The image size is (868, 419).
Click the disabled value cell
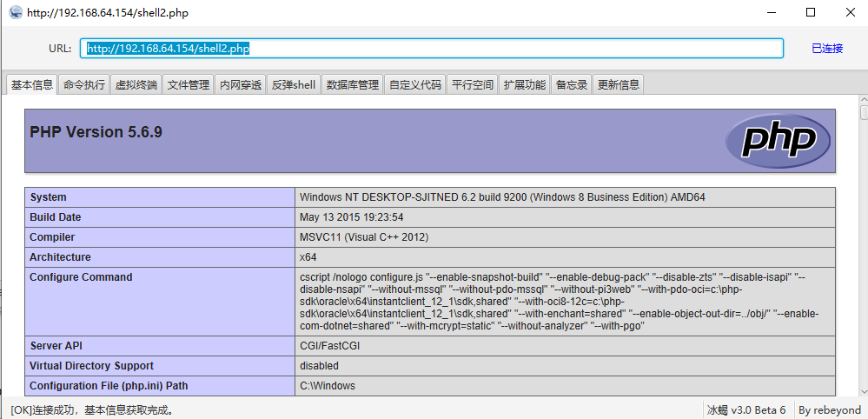click(565, 366)
